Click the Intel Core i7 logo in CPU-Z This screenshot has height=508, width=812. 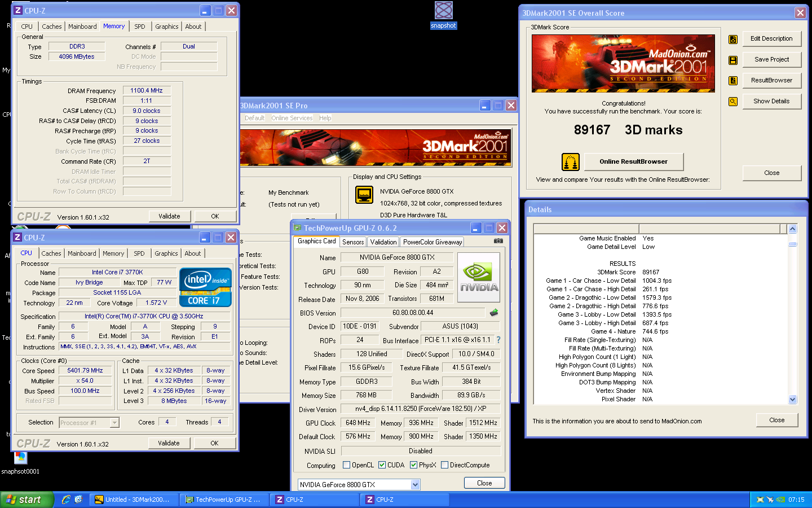[205, 287]
